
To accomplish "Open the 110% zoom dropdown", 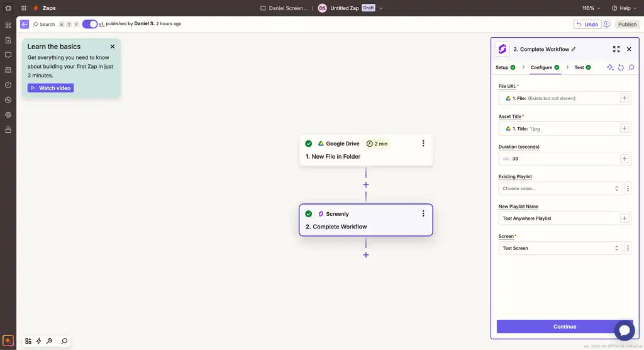I will coord(591,8).
